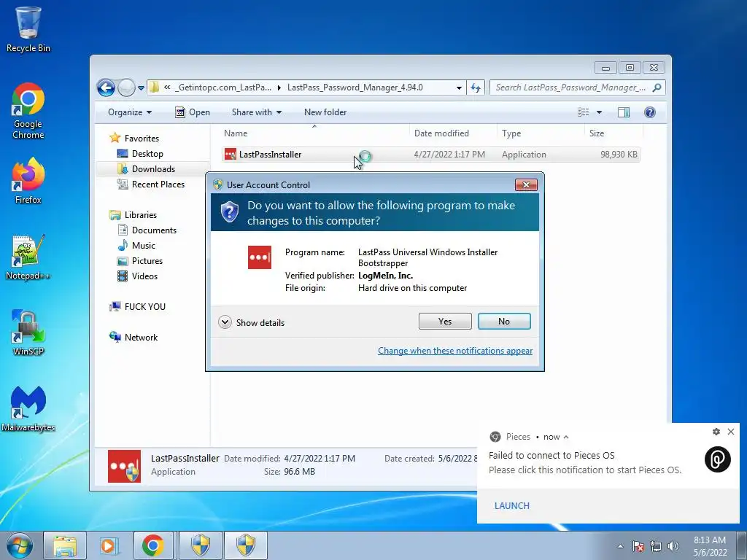
Task: Dismiss the Pieces notification
Action: 731,432
